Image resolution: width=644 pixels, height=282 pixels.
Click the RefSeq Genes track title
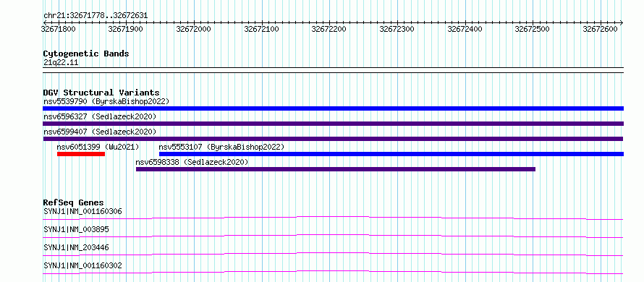[x=73, y=202]
